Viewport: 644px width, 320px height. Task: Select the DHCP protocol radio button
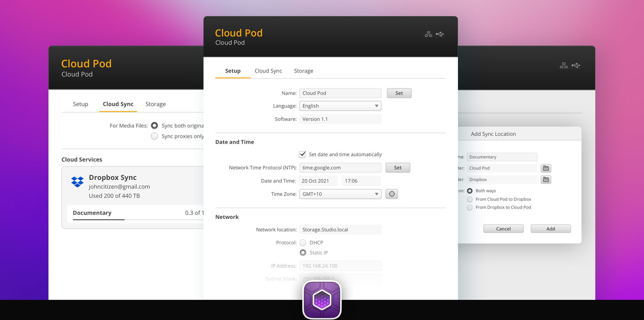point(303,242)
